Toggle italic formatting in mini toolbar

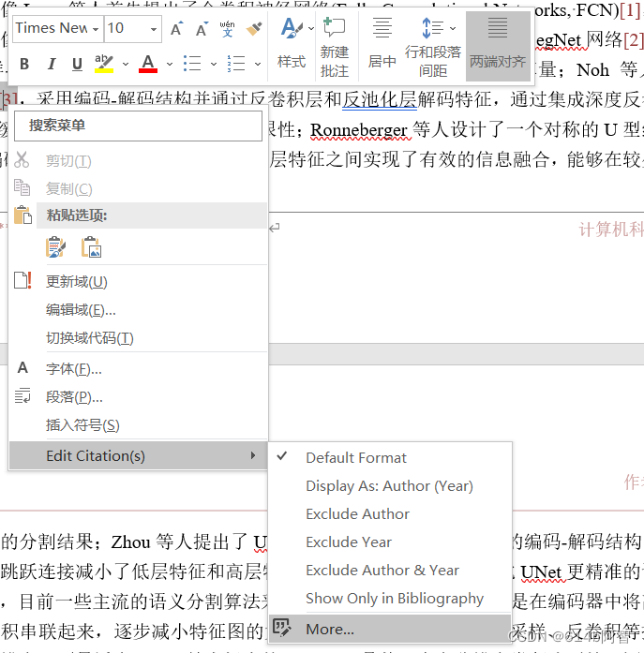click(52, 64)
